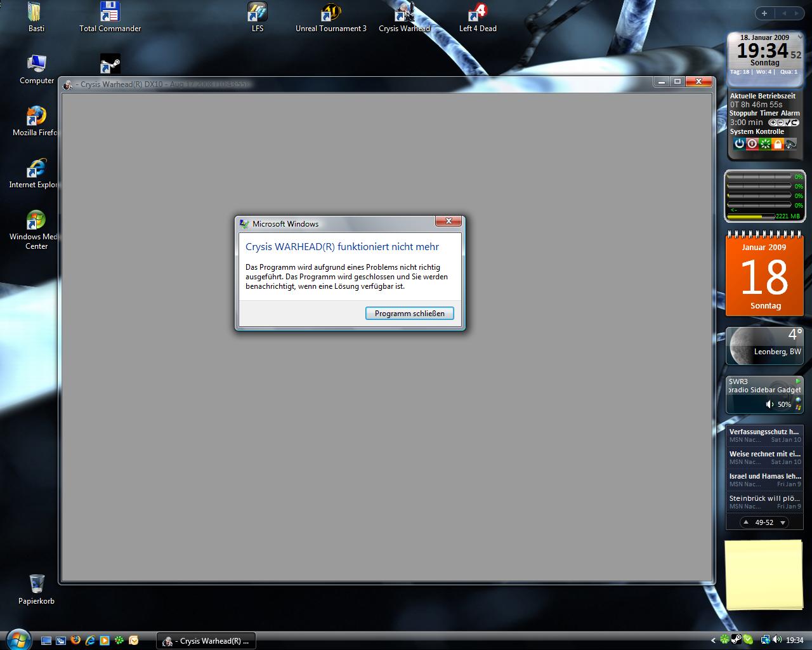The width and height of the screenshot is (812, 650).
Task: Increase the timer with the plus button
Action: tap(773, 123)
